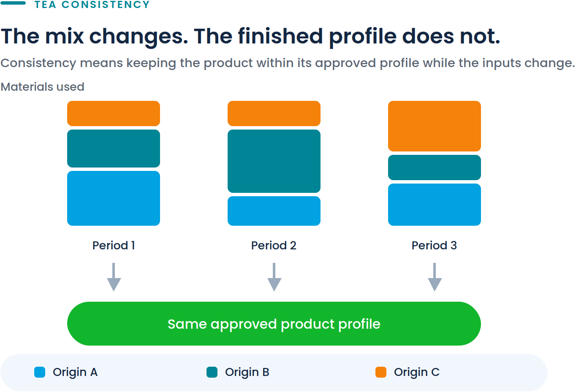Click the orange block in Period 2
This screenshot has width=576, height=392.
(274, 114)
